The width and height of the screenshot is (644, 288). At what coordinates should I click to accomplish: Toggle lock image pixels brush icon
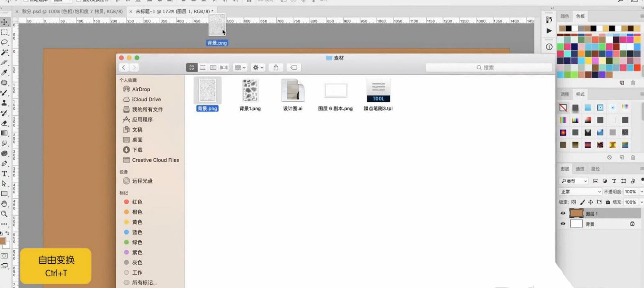point(582,202)
